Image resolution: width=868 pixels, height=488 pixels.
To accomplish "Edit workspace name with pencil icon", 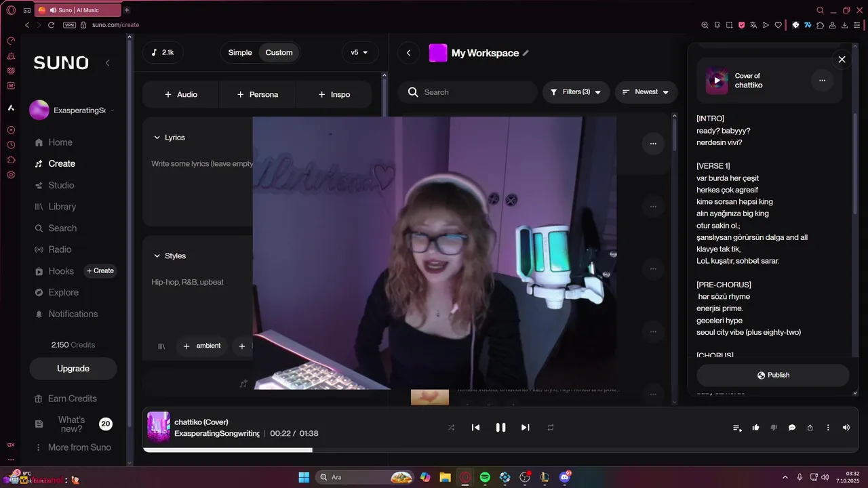I will click(x=526, y=53).
